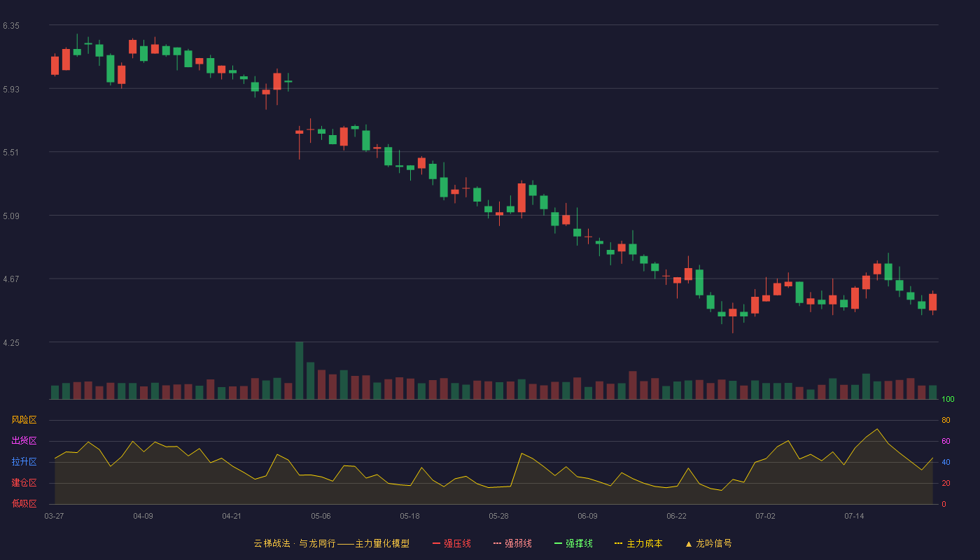The image size is (980, 560).
Task: Toggle the 龙吟信号 legend text
Action: coord(714,543)
